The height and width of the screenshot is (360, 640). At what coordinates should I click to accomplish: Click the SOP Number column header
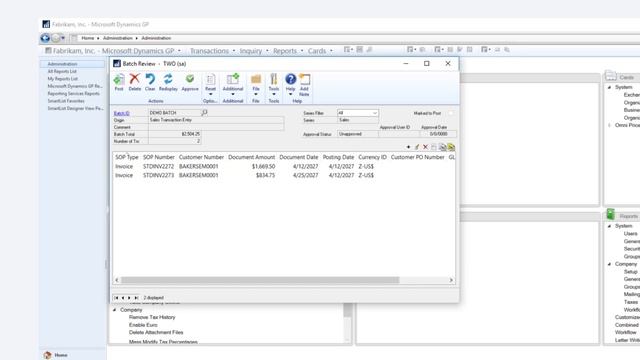click(x=159, y=157)
